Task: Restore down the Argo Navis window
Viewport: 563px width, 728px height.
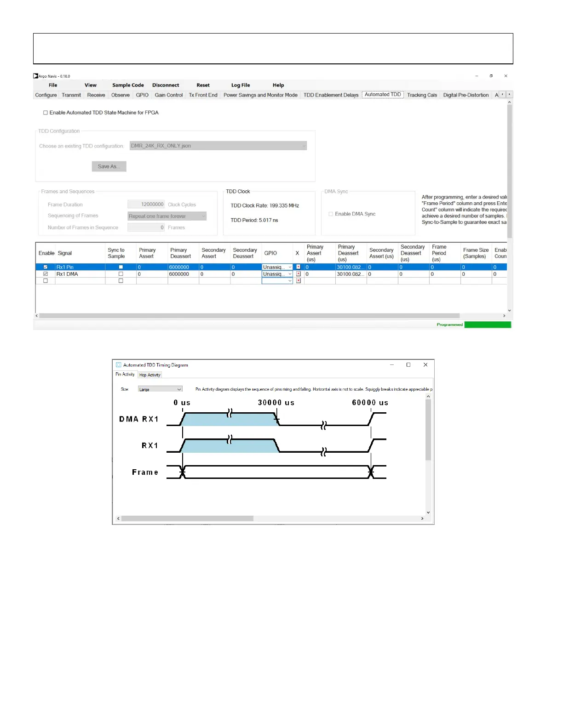Action: (491, 76)
